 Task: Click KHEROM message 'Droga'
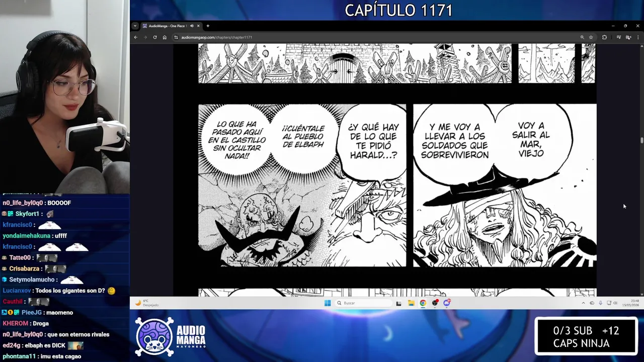pos(41,324)
